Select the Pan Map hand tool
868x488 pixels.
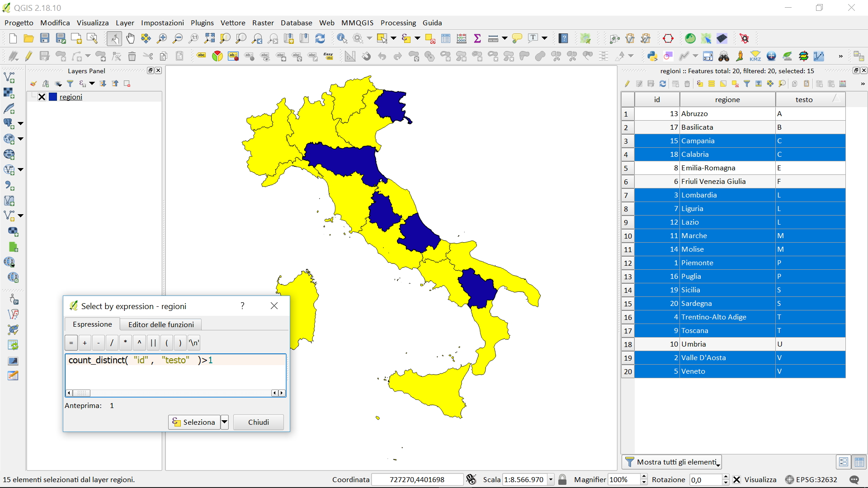point(130,38)
